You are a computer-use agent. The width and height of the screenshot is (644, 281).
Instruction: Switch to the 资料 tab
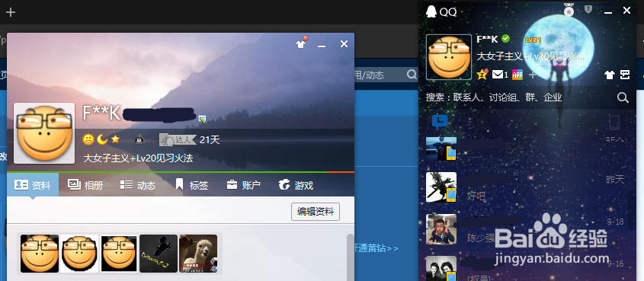tap(33, 185)
